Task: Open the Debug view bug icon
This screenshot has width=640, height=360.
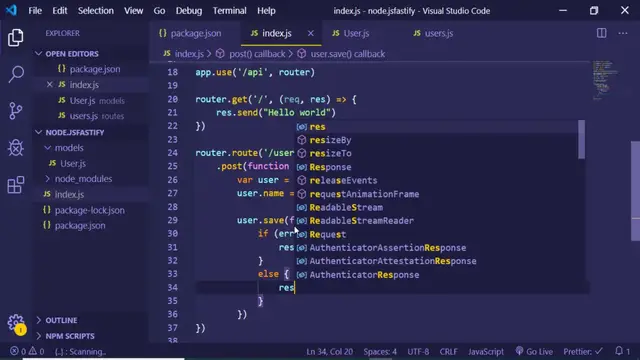Action: [x=16, y=147]
